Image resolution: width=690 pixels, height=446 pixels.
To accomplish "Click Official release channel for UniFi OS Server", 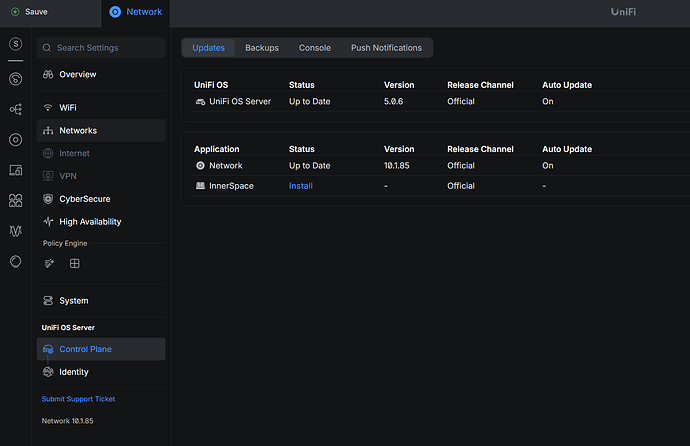I will [461, 102].
